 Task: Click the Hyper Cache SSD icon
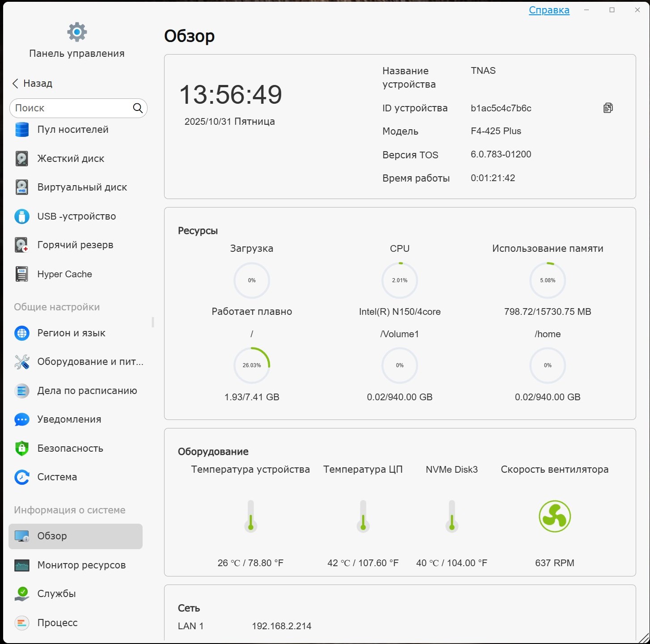tap(22, 274)
